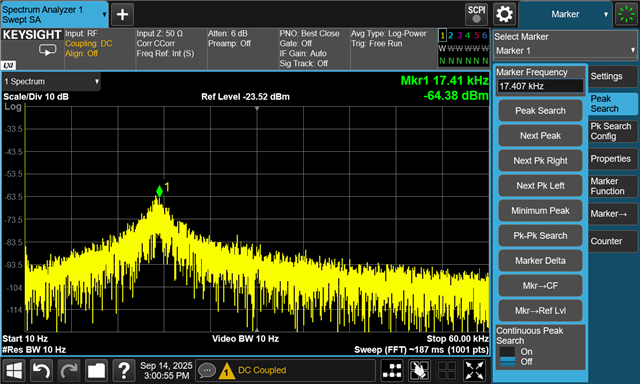Click the date and time display
The width and height of the screenshot is (640, 384).
coord(166,371)
